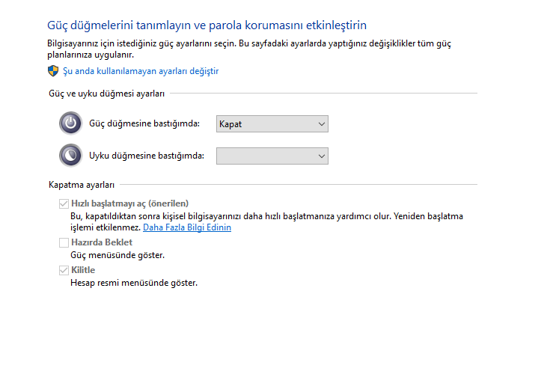Open 'Şu anda kullanılamayan ayarları değiştir' link
This screenshot has height=392, width=556.
click(141, 71)
